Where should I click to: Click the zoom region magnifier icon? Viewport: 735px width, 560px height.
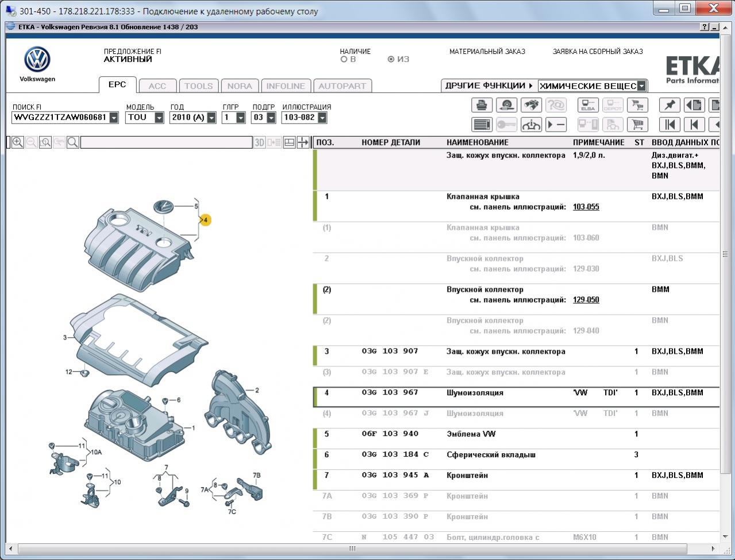[x=45, y=142]
